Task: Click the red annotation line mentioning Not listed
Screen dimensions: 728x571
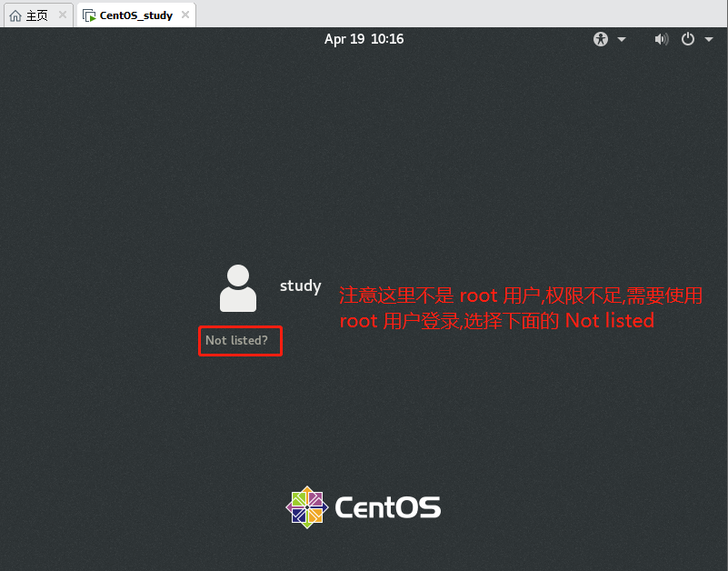Action: tap(496, 321)
